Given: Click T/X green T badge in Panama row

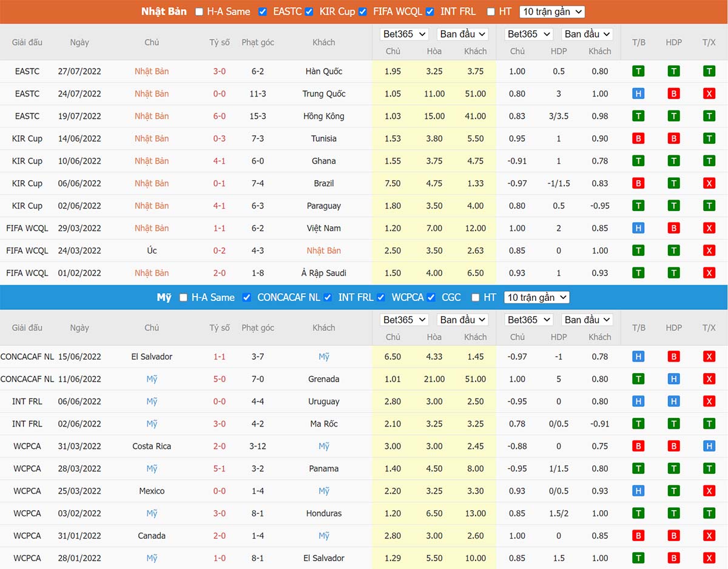Looking at the screenshot, I should click(x=709, y=469).
